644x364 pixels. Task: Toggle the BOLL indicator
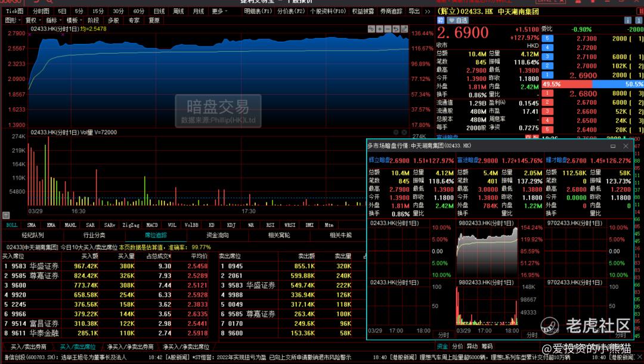[12, 225]
